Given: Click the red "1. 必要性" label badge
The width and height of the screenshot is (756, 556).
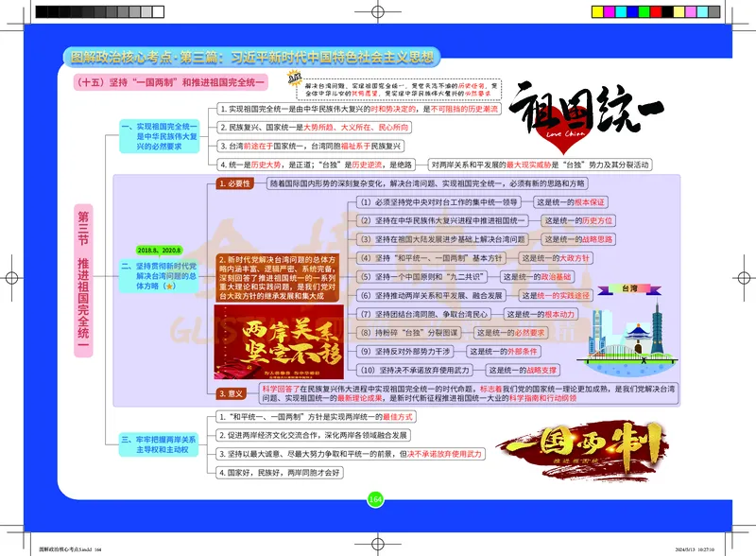Looking at the screenshot, I should coord(234,182).
